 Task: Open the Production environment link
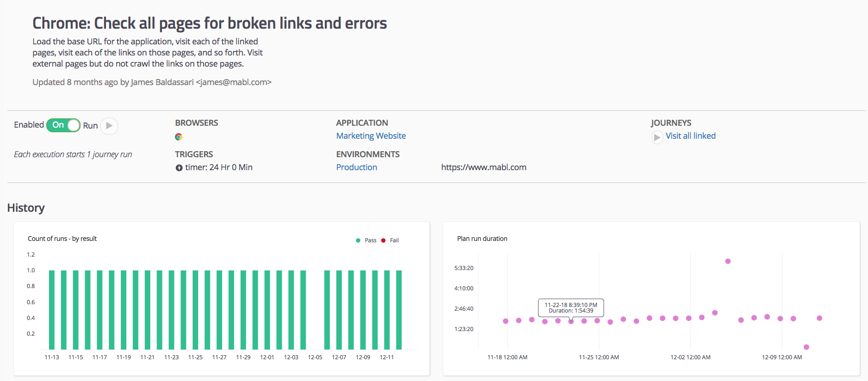[x=357, y=167]
